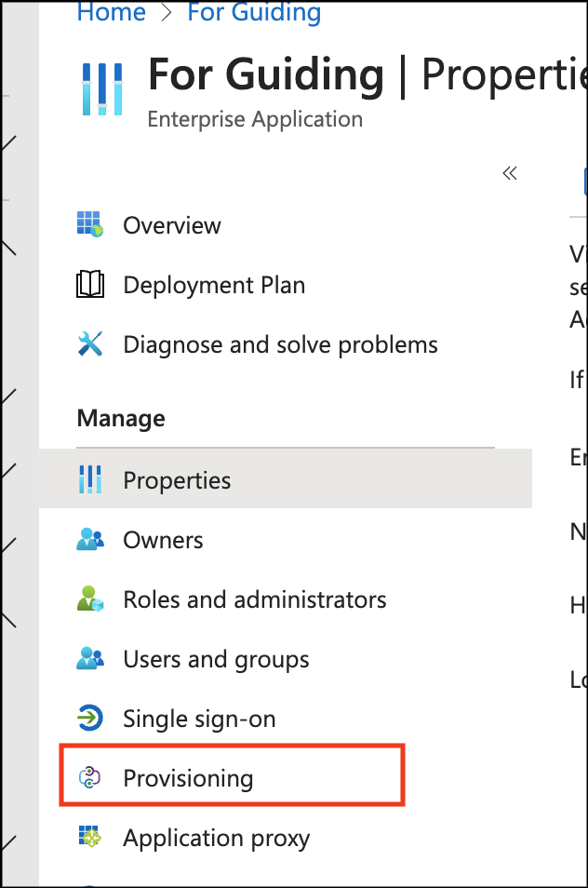Open the For Guiding breadcrumb link
588x888 pixels.
click(254, 13)
